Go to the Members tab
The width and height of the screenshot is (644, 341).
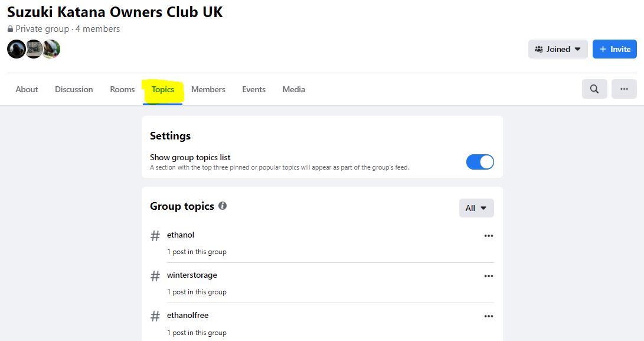click(208, 89)
